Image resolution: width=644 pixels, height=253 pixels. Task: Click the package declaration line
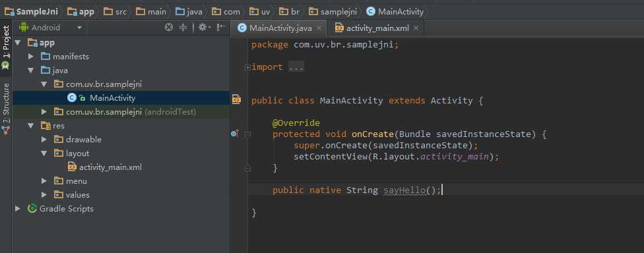325,45
